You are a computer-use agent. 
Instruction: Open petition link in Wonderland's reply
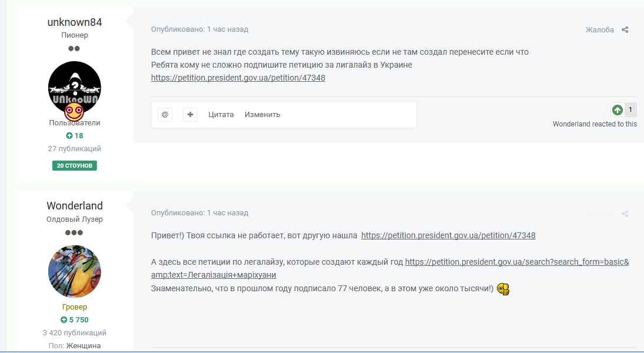coord(448,235)
